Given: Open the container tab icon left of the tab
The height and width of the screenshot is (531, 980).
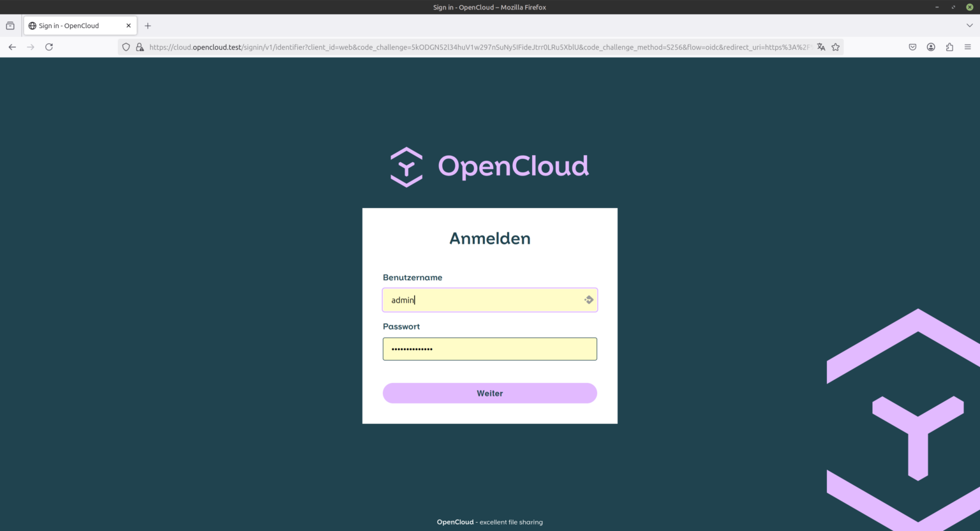Looking at the screenshot, I should 10,25.
